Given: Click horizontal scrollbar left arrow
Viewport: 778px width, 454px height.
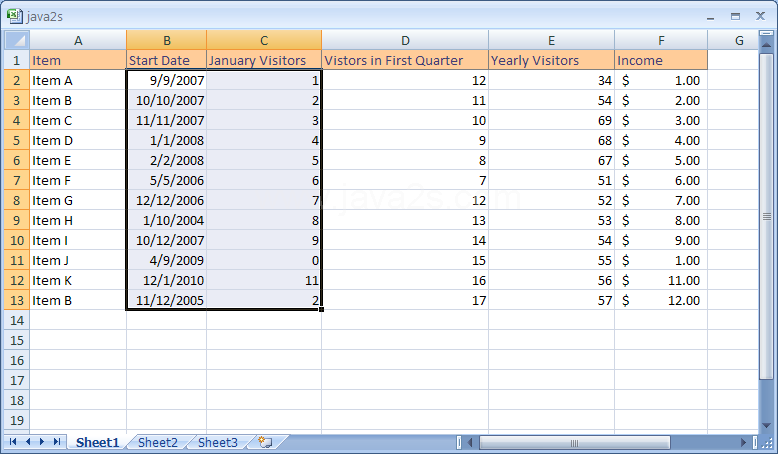Looking at the screenshot, I should [470, 442].
